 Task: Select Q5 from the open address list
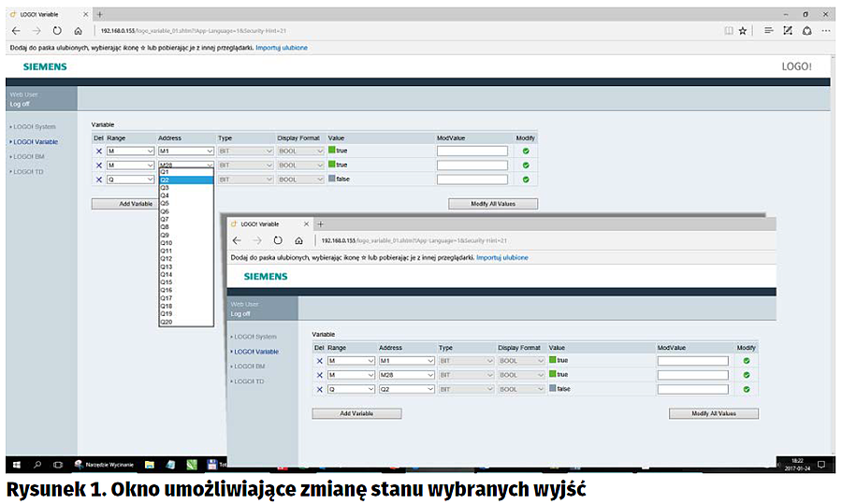165,203
